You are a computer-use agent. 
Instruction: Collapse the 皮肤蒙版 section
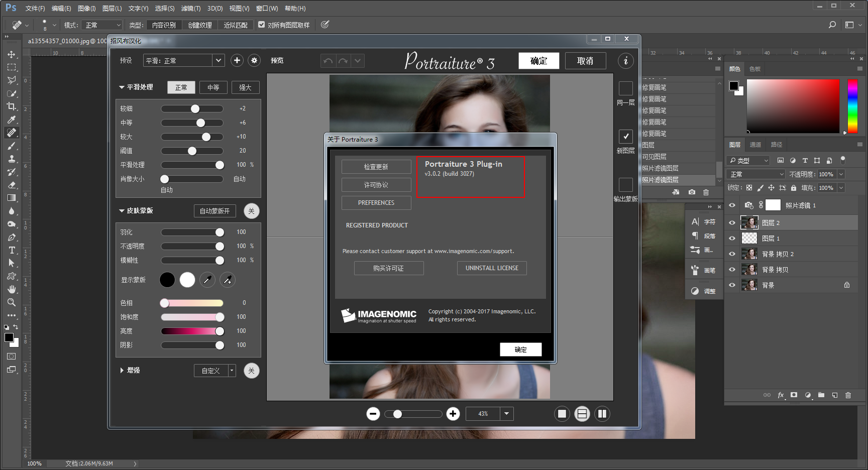(x=122, y=211)
